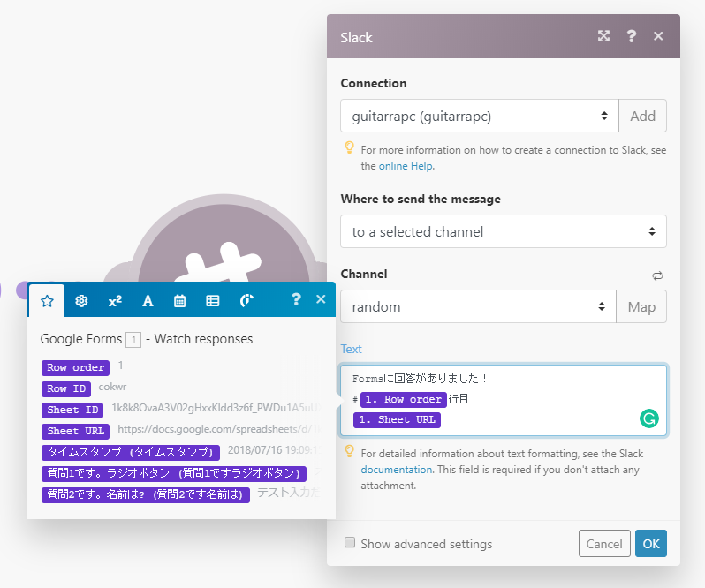
Task: Open the Connection dropdown showing guitarrapc
Action: point(480,116)
